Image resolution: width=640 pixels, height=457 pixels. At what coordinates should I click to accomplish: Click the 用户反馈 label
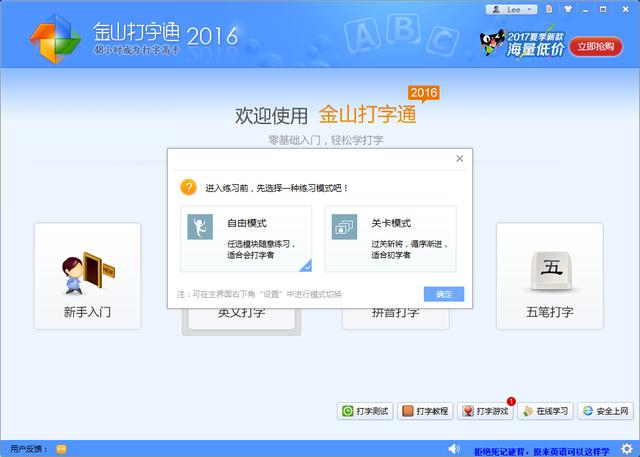29,449
